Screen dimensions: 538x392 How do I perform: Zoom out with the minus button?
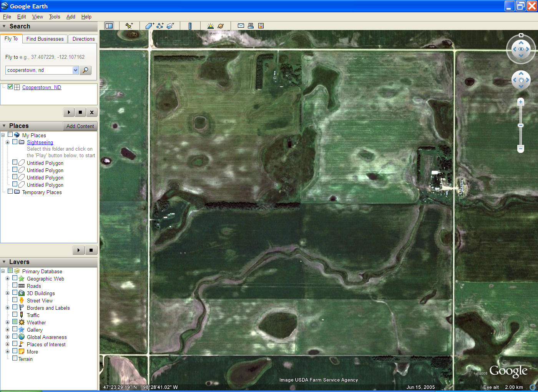pos(521,148)
